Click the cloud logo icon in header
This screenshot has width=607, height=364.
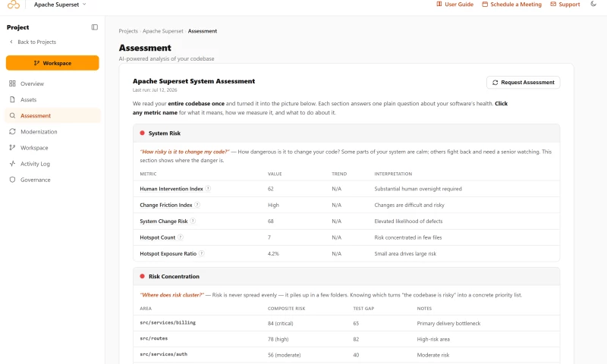coord(13,5)
